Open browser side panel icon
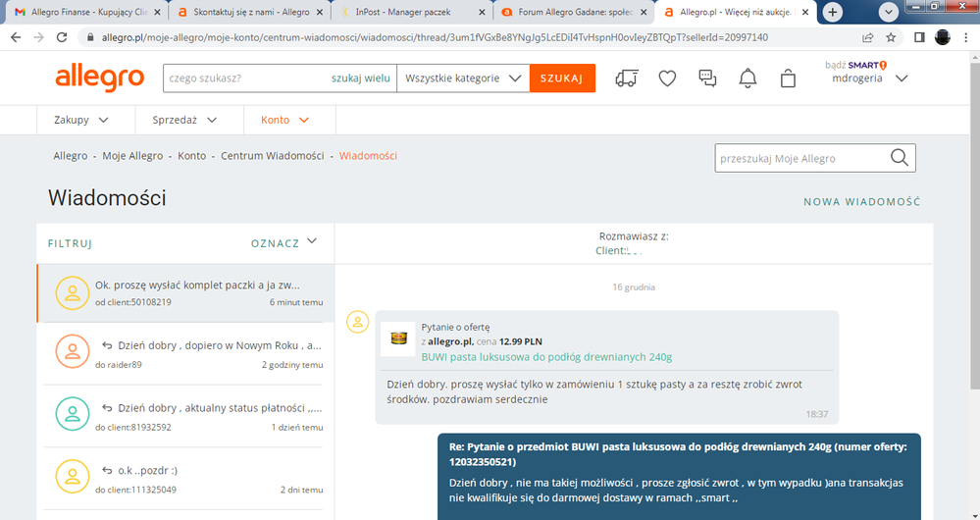 pos(919,37)
